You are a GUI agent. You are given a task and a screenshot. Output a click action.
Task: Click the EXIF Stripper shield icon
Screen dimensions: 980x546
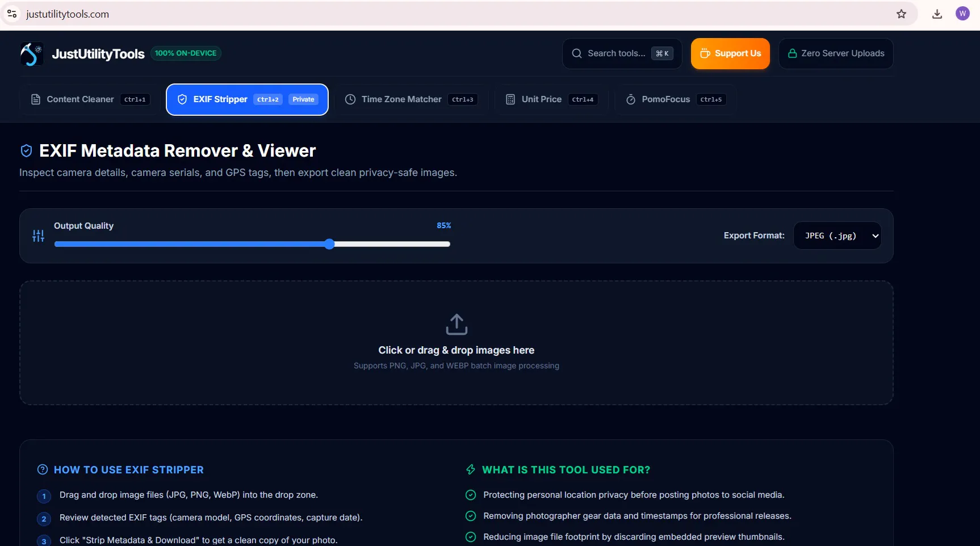pyautogui.click(x=182, y=99)
